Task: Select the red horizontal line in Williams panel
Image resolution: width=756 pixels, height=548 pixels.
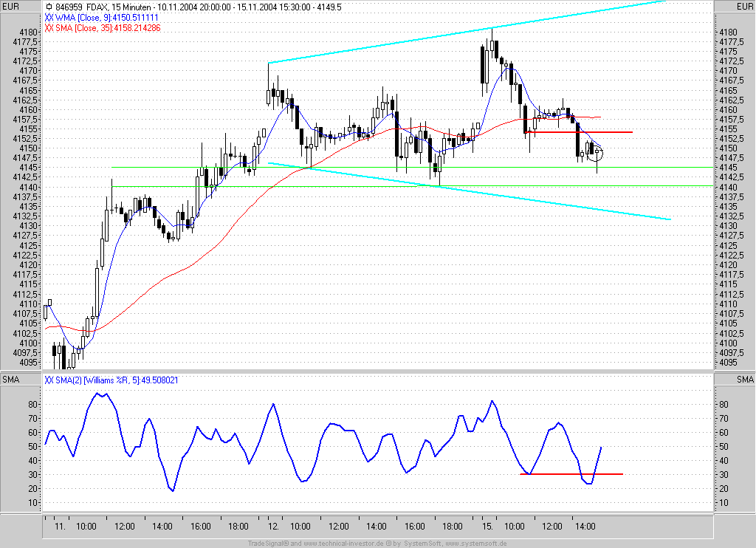Action: click(571, 474)
